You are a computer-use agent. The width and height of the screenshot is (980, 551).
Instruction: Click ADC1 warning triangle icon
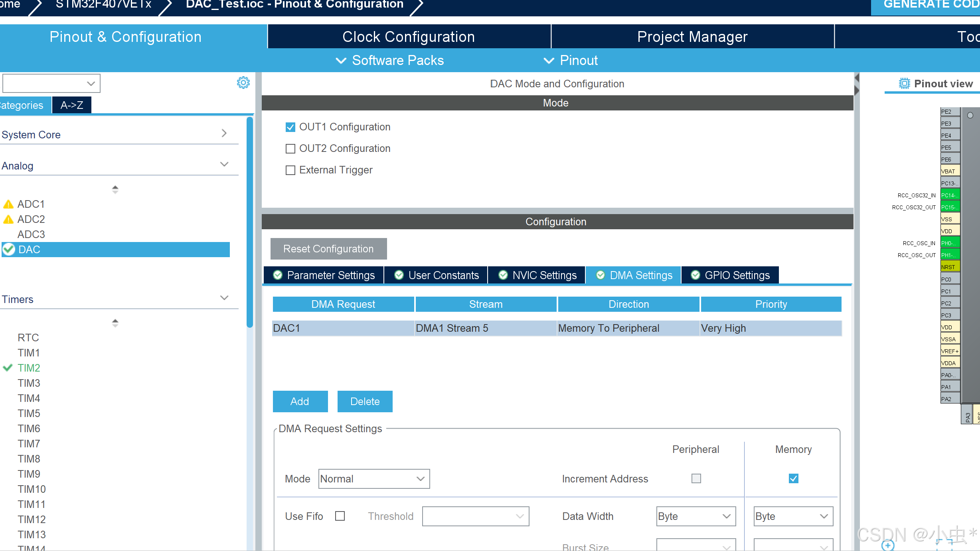pyautogui.click(x=8, y=204)
